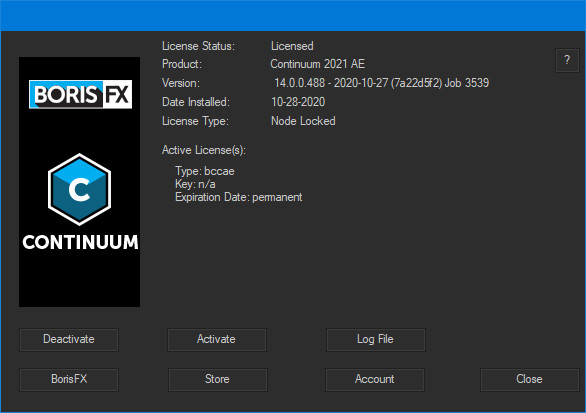Click the CONTINUUM wordmark

pos(80,242)
